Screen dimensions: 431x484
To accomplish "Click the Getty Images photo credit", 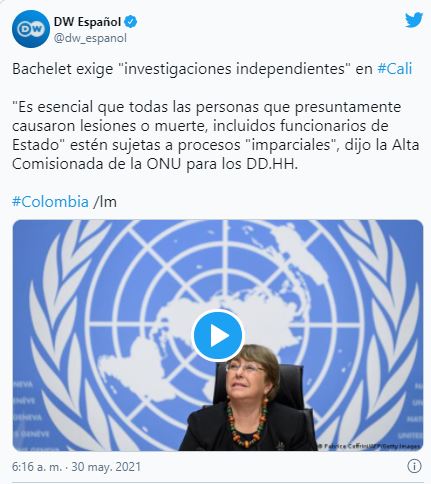I will coord(368,446).
